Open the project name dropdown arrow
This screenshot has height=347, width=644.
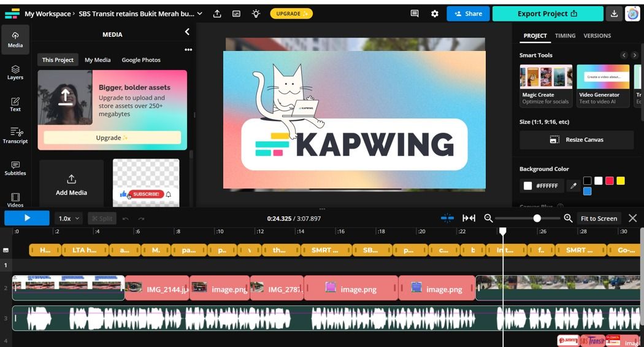point(199,14)
